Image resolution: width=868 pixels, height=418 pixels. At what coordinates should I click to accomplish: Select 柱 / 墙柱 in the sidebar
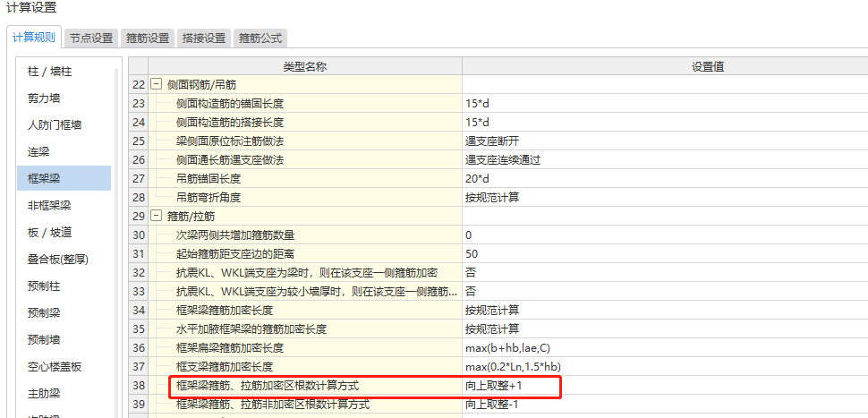pos(49,71)
